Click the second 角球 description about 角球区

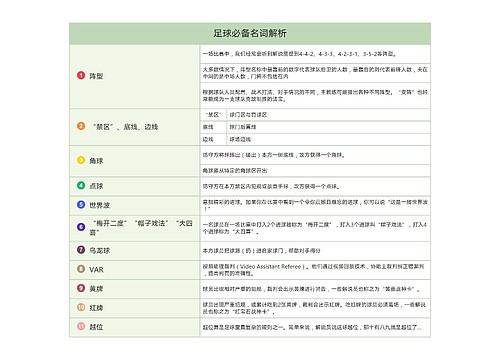point(315,171)
